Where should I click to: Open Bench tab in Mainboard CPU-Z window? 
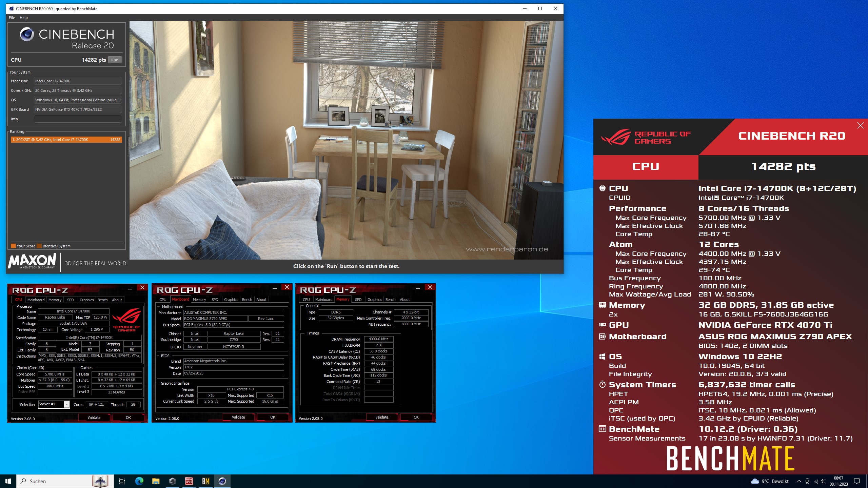tap(247, 300)
